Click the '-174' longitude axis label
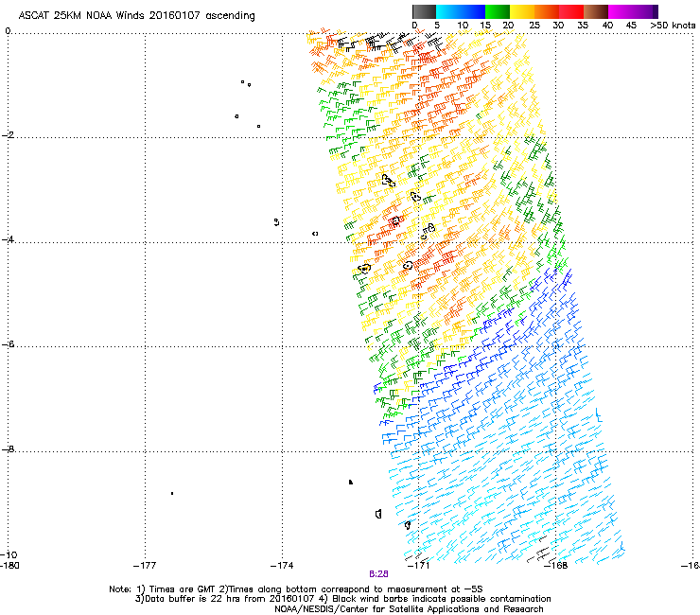Viewport: 700px width, 615px height. tap(282, 566)
